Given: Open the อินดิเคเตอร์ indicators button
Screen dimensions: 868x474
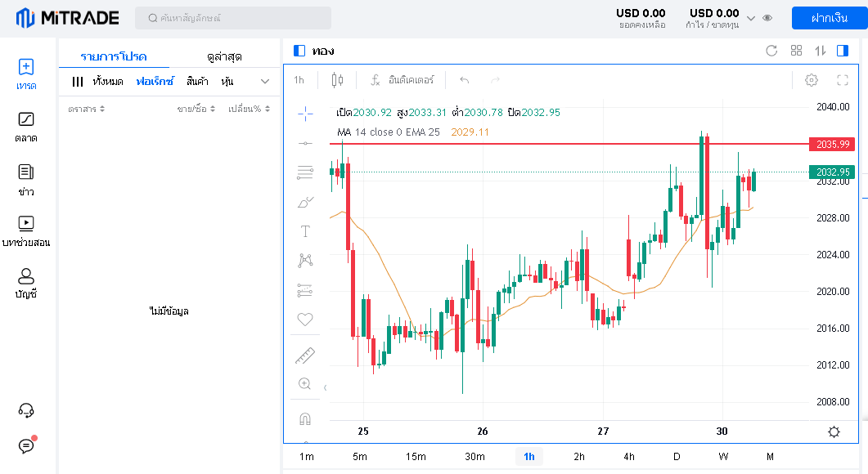Looking at the screenshot, I should point(402,80).
